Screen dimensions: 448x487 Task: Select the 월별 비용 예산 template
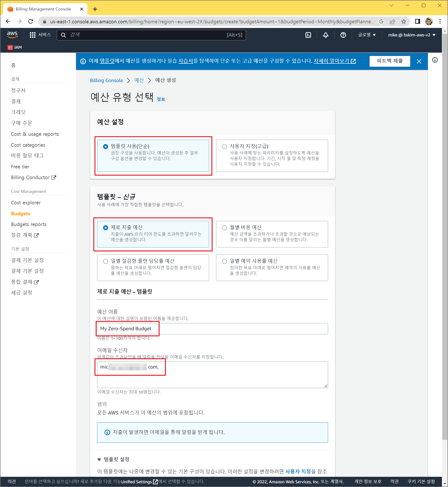224,227
